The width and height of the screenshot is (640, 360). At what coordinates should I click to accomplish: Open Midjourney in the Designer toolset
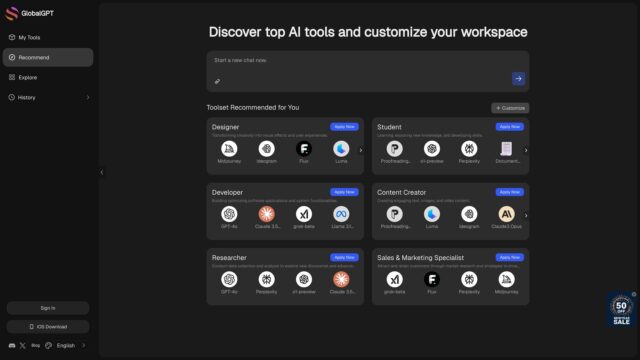pos(229,149)
